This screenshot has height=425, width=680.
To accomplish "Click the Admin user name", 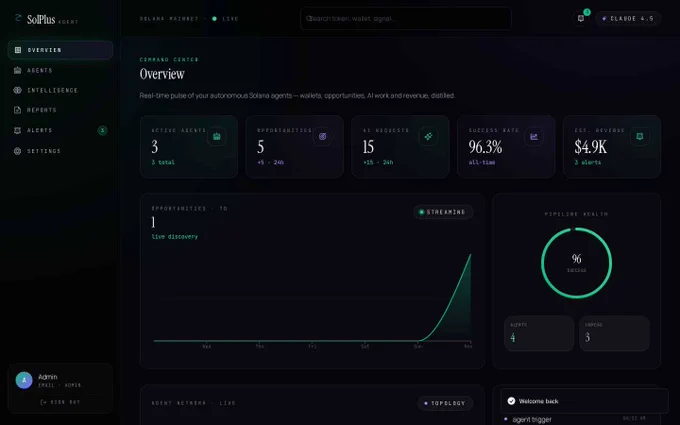I will tap(48, 377).
